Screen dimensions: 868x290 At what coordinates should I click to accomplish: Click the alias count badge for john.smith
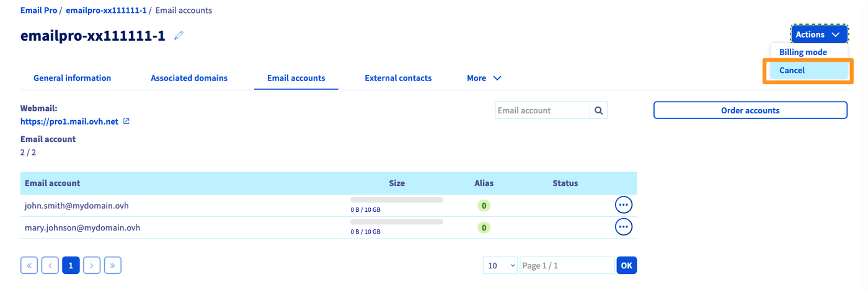pyautogui.click(x=484, y=205)
